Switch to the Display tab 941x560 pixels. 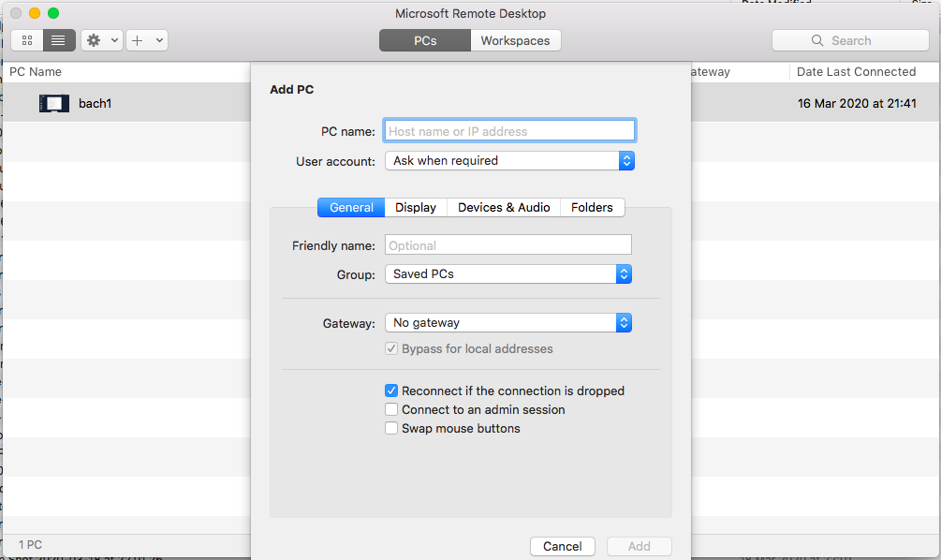(x=416, y=208)
